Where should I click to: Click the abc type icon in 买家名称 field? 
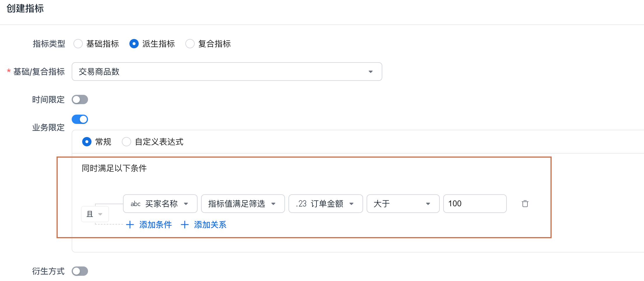136,204
